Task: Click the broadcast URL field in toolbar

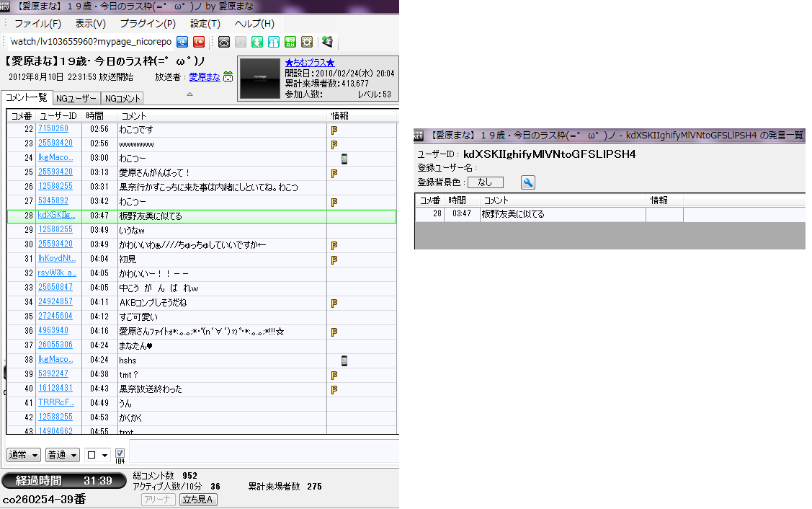Action: pyautogui.click(x=91, y=42)
